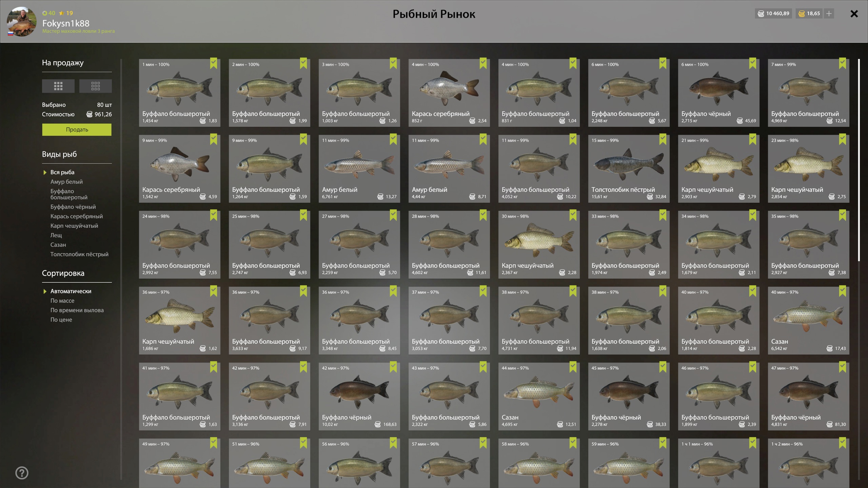Deselect the 10,02 кг Буффало чёрный flag
The width and height of the screenshot is (868, 488).
pos(393,367)
